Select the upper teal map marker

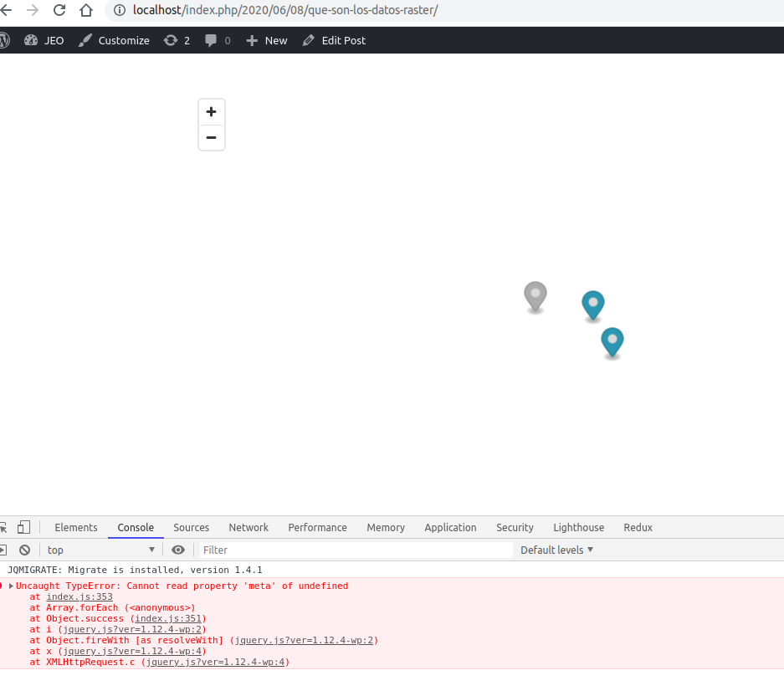593,305
